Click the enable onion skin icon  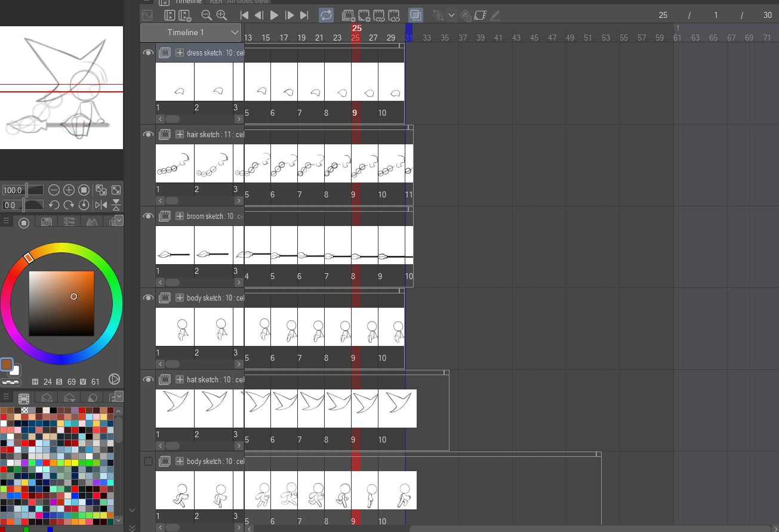(414, 15)
